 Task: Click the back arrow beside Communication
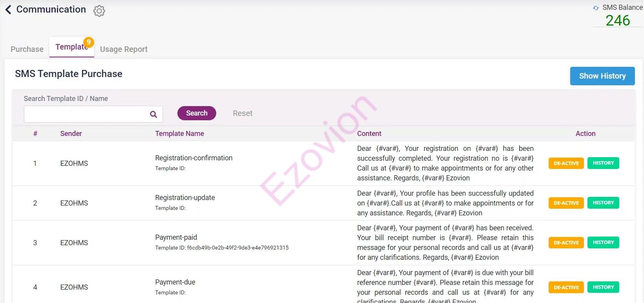8,9
